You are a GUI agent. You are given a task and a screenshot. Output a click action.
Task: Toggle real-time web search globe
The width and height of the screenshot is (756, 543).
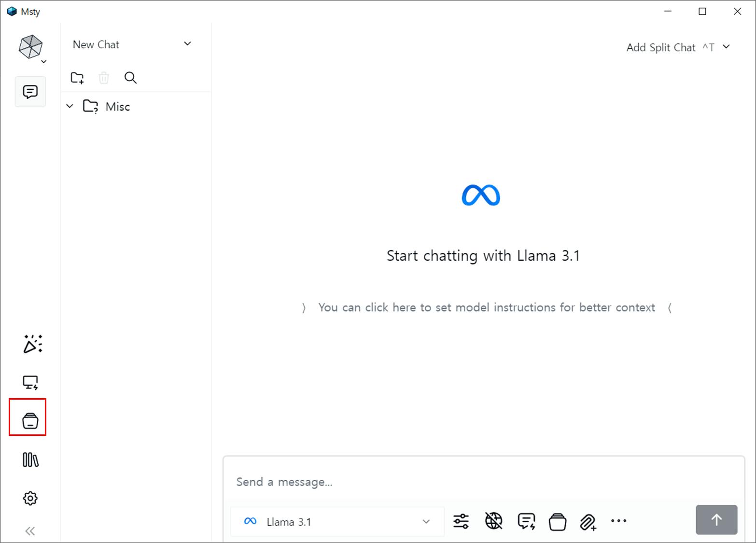pos(493,521)
